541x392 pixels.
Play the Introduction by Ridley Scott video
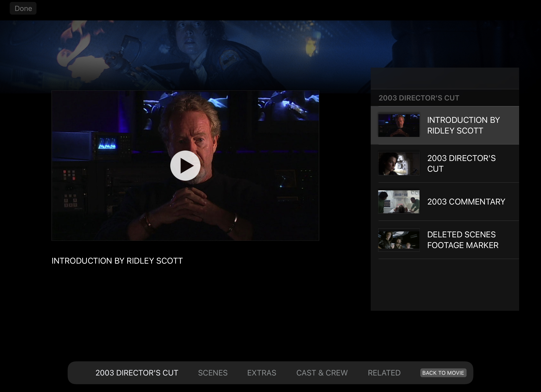(185, 166)
